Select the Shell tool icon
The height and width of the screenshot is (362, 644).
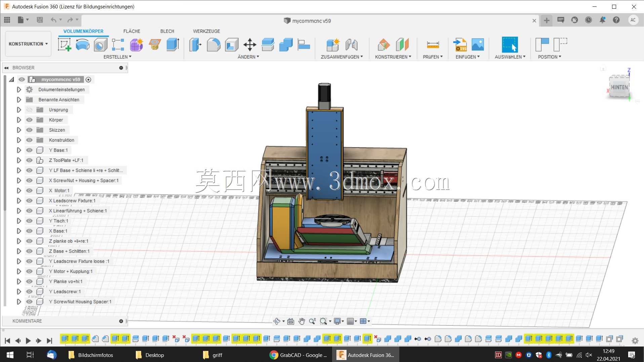tap(232, 44)
